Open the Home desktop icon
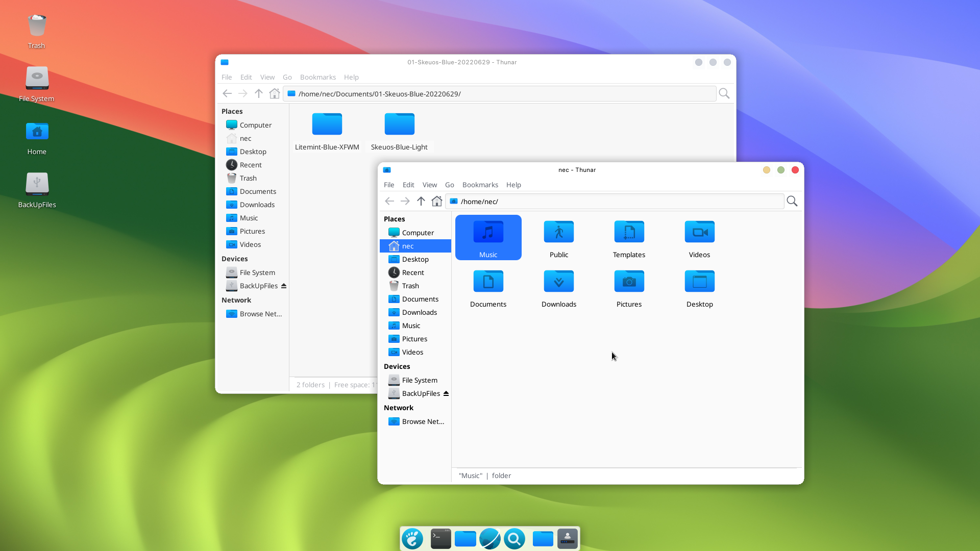 click(37, 138)
